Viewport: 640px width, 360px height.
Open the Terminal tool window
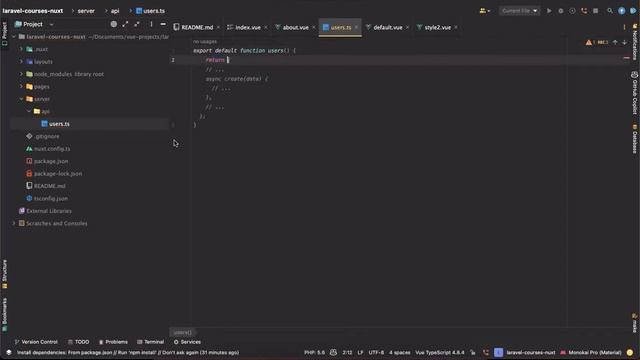[150, 342]
